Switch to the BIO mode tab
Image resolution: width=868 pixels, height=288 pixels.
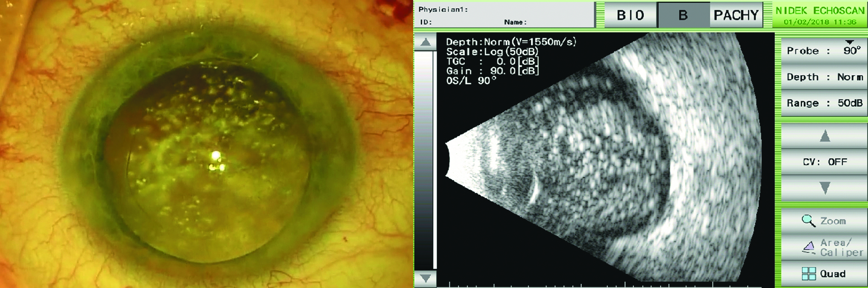(x=630, y=15)
